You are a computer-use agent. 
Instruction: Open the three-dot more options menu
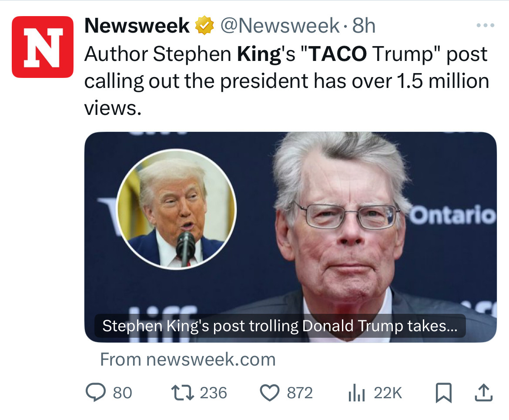(486, 25)
